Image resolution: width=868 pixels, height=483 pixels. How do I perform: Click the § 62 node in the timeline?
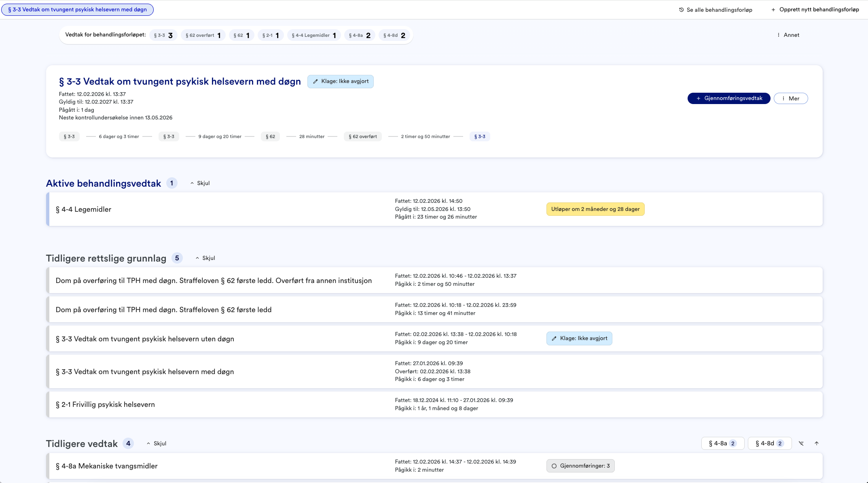270,137
